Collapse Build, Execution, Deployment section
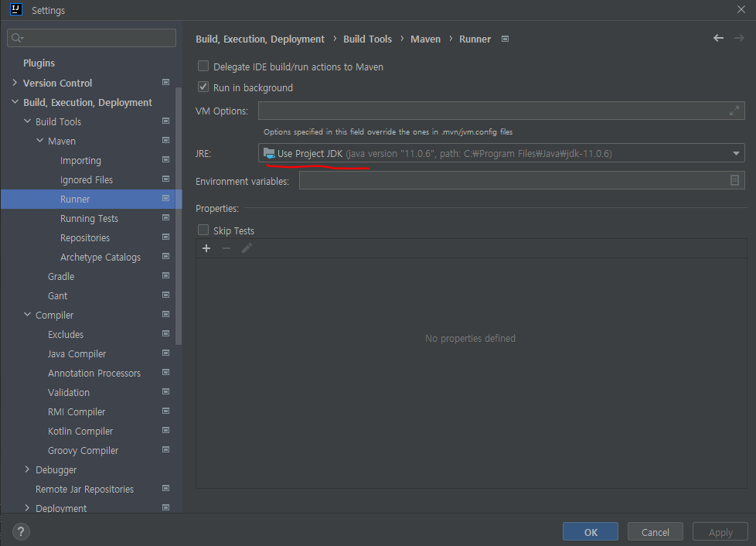Screen dimensions: 756x546 (15, 102)
